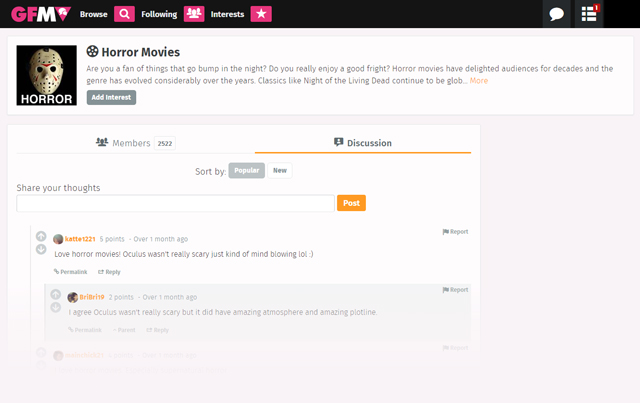Open katte1221's profile link
640x403 pixels.
(x=80, y=239)
